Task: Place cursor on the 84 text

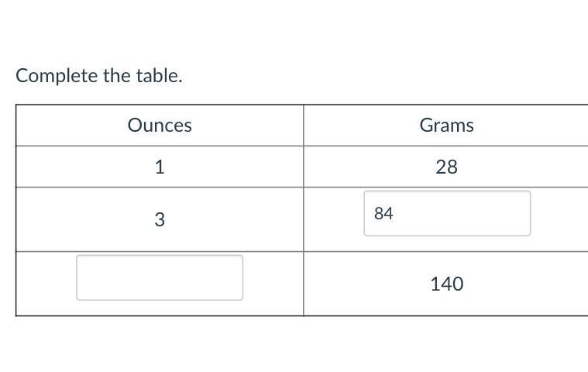Action: [383, 213]
